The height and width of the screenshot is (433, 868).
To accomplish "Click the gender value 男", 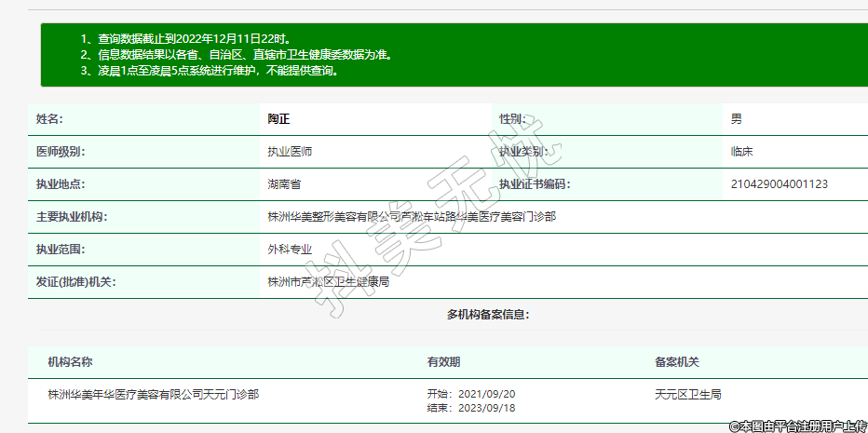I will 736,119.
